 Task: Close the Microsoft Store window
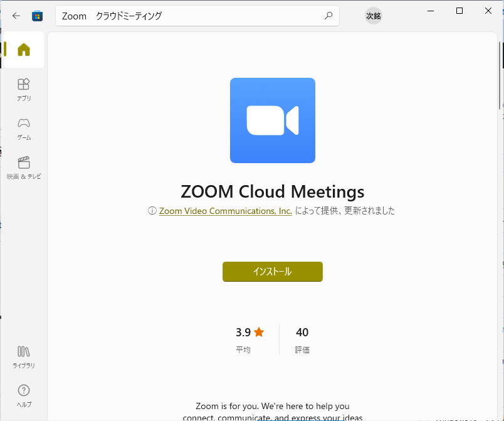[x=488, y=11]
